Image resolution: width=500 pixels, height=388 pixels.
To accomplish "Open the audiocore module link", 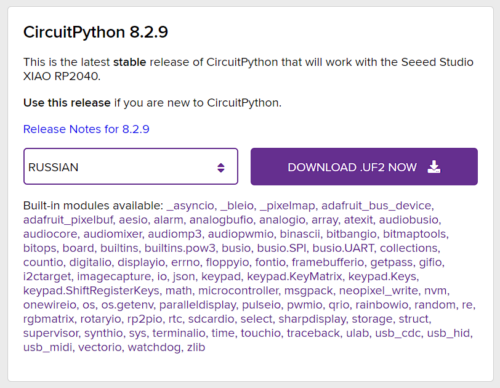I will 50,234.
